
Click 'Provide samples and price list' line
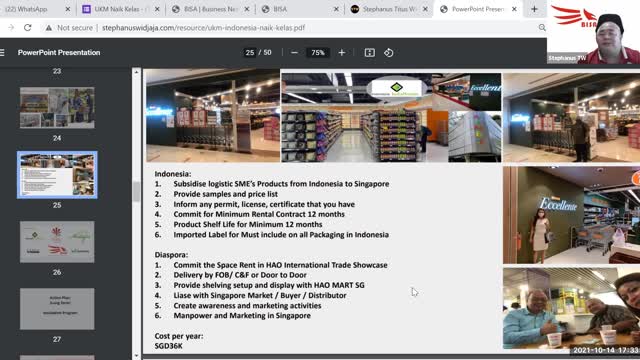226,194
